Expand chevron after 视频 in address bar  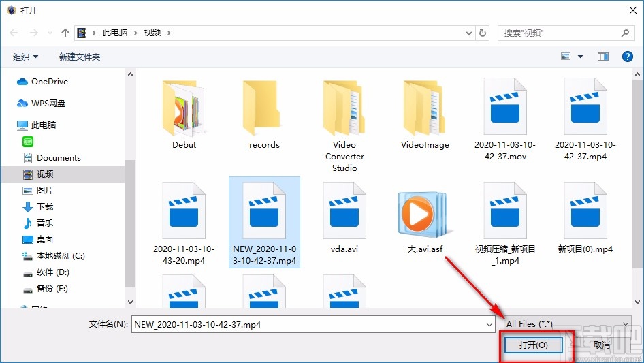click(169, 33)
